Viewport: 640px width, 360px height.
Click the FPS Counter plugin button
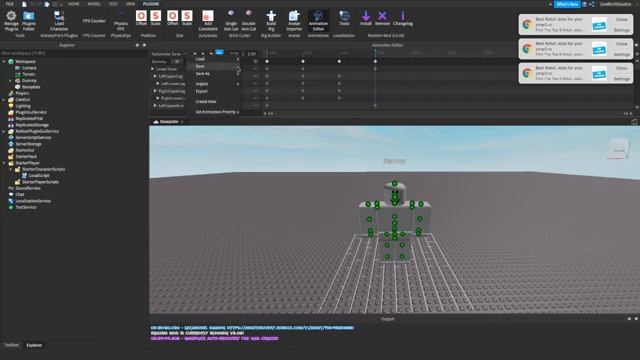click(x=94, y=21)
